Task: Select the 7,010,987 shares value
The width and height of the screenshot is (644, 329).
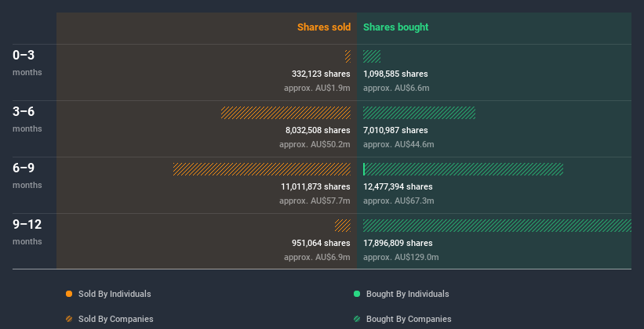Action: [x=395, y=131]
